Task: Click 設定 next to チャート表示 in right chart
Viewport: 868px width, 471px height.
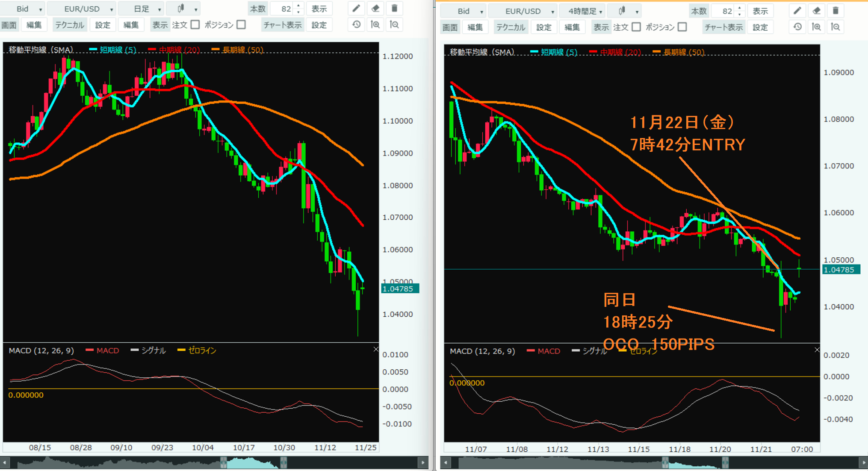Action: click(x=760, y=27)
